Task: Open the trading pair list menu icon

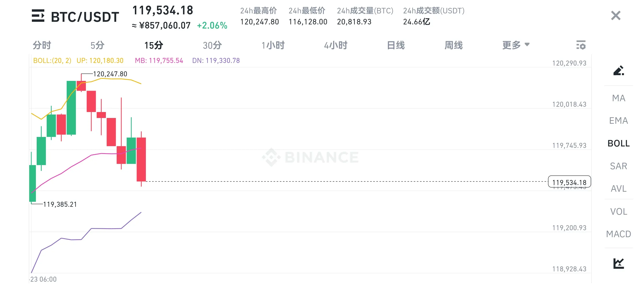Action: (38, 16)
